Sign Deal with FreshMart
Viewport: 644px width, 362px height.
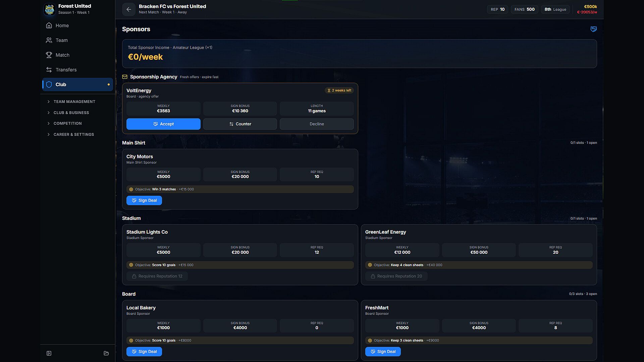click(x=383, y=352)
